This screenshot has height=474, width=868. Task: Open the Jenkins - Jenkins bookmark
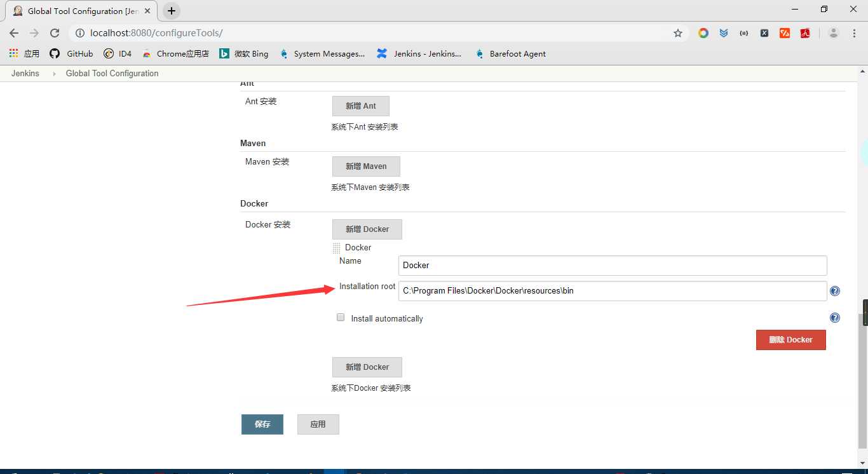419,53
